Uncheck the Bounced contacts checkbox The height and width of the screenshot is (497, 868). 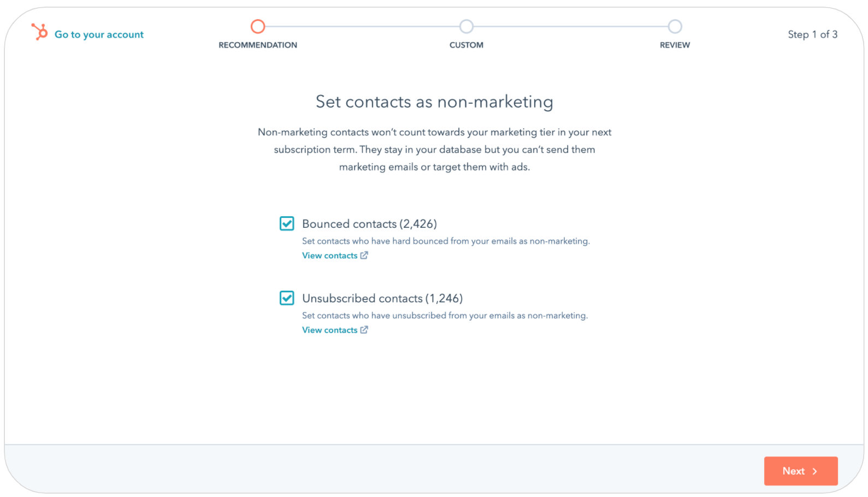point(287,223)
